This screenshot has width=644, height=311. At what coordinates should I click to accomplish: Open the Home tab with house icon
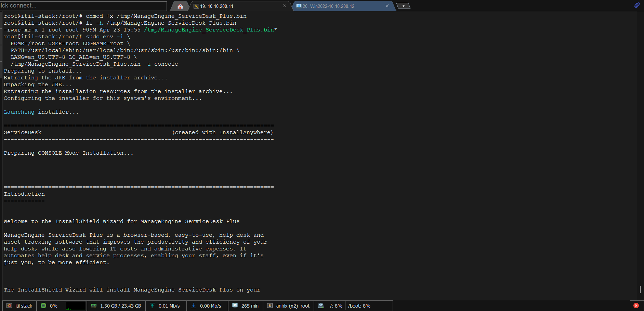(x=180, y=6)
